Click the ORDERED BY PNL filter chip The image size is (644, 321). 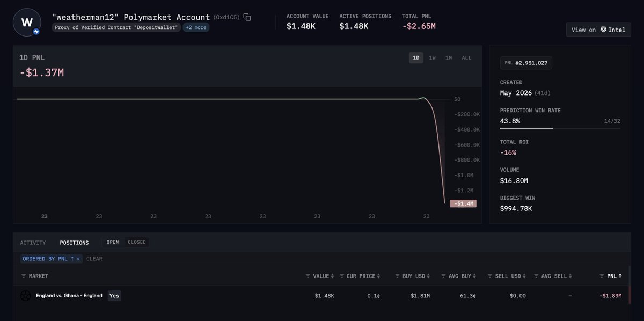click(x=51, y=259)
